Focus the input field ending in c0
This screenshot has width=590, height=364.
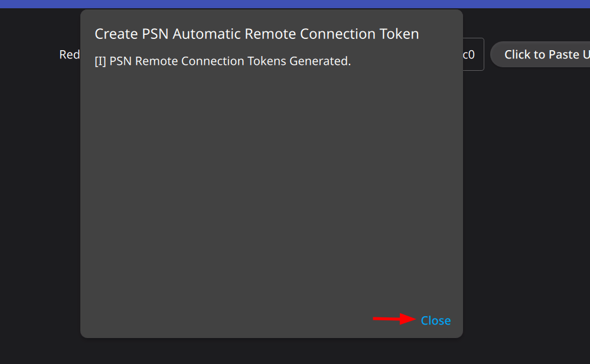point(473,54)
